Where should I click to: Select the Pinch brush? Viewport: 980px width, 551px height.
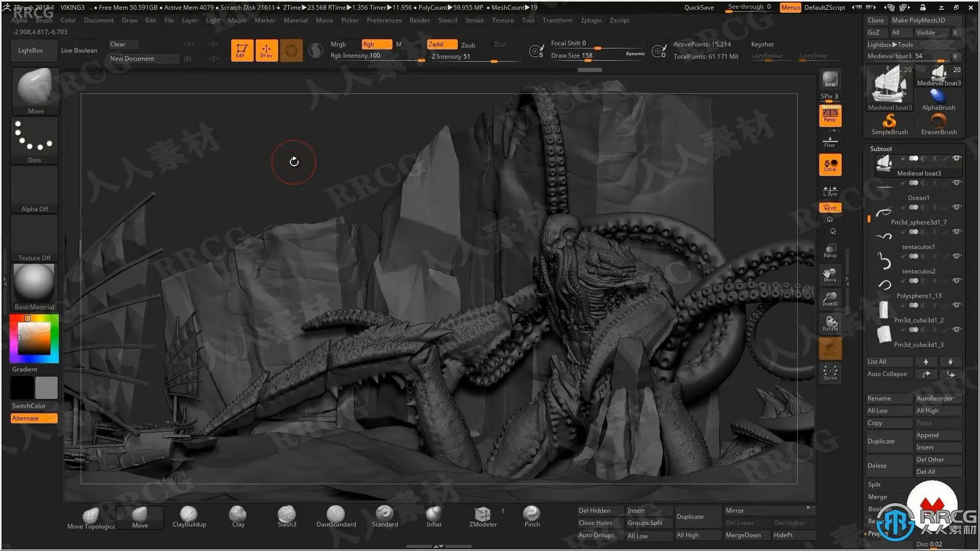tap(532, 517)
